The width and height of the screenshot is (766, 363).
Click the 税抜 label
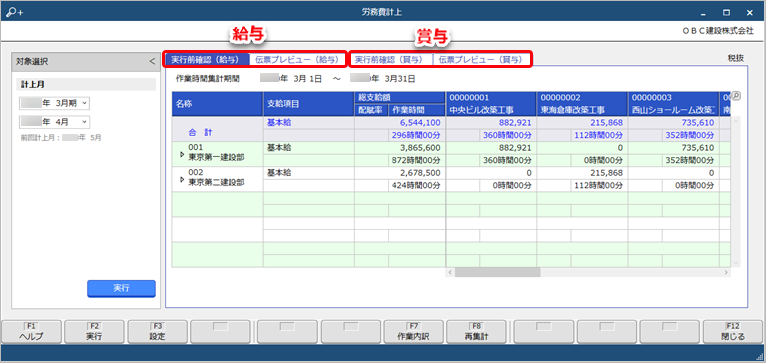click(736, 58)
